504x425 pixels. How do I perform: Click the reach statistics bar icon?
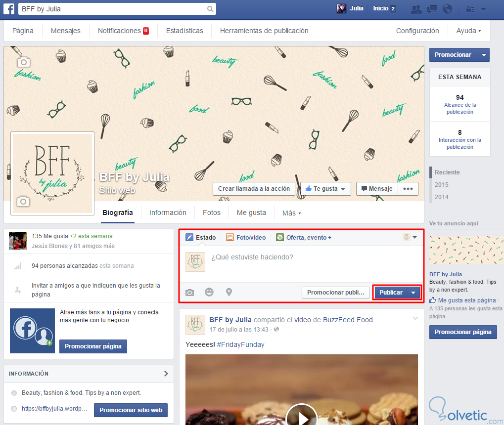click(18, 266)
